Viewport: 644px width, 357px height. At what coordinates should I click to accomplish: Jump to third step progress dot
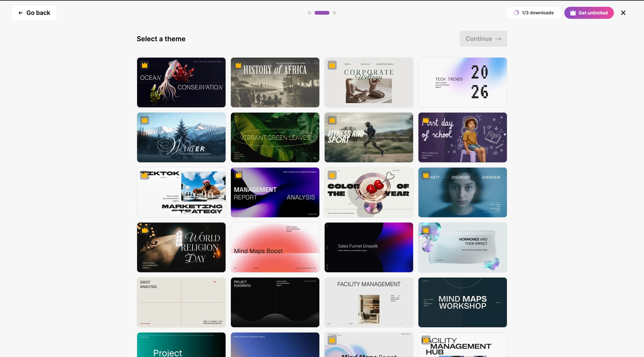coord(334,13)
